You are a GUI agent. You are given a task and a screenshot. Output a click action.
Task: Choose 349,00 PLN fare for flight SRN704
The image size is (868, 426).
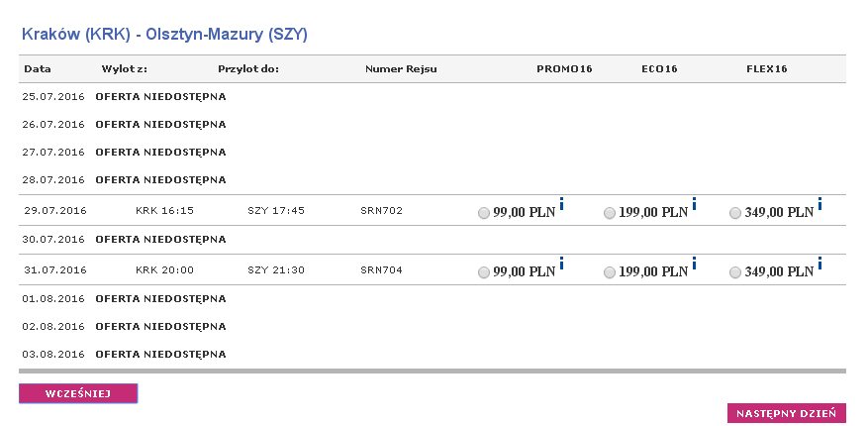tap(735, 272)
